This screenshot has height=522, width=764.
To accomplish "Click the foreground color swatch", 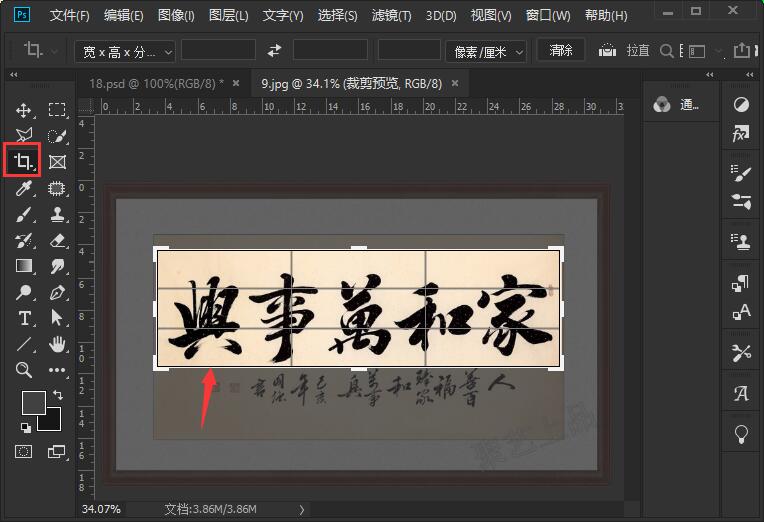I will [34, 403].
